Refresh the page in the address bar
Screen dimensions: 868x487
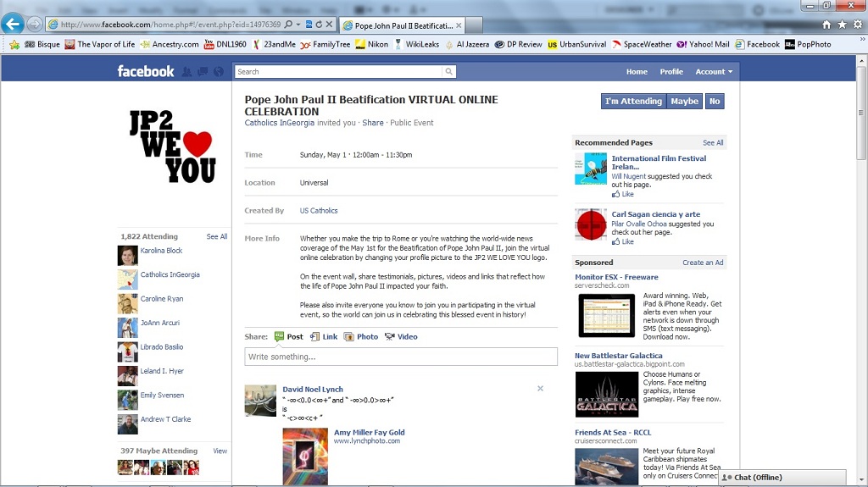pyautogui.click(x=319, y=25)
